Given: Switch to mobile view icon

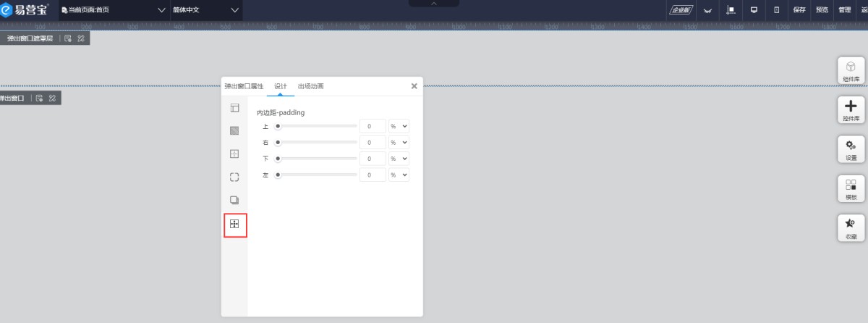Looking at the screenshot, I should click(x=776, y=10).
